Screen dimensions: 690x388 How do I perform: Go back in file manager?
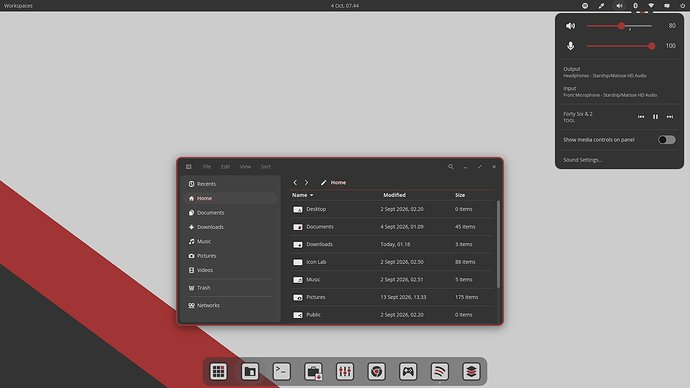point(295,182)
